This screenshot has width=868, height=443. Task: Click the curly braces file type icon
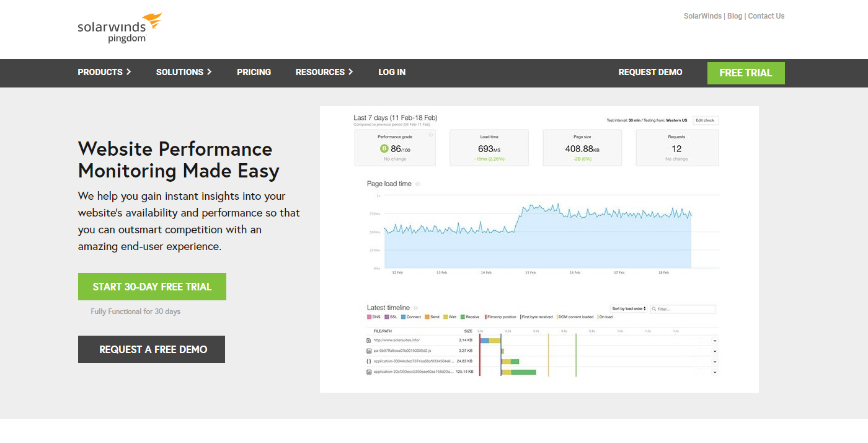click(369, 361)
